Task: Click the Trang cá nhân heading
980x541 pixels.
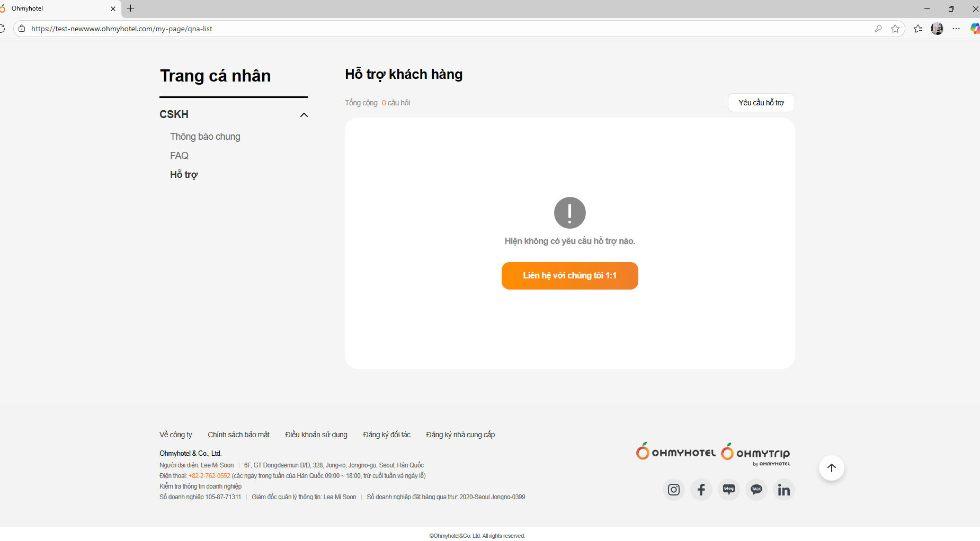Action: click(215, 76)
